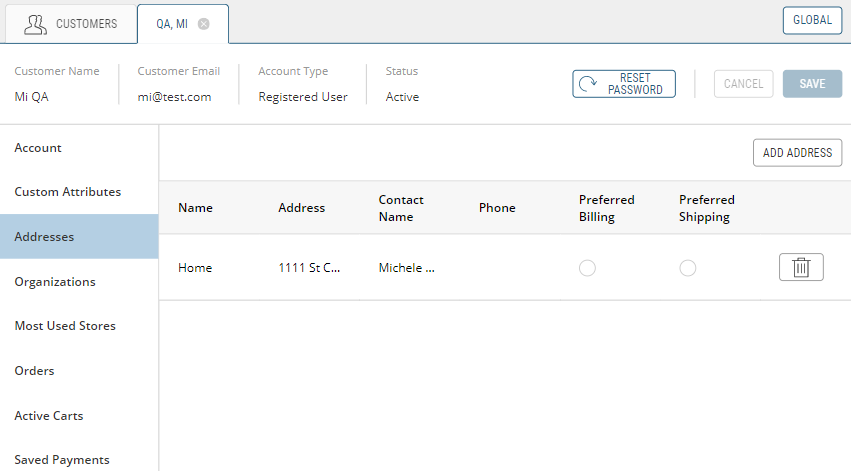Open the Orders section

coord(34,371)
